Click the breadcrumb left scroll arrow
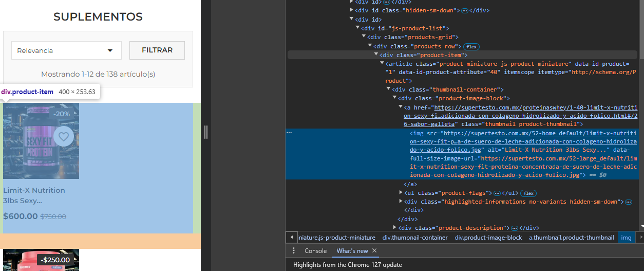Image resolution: width=644 pixels, height=271 pixels. click(x=291, y=238)
